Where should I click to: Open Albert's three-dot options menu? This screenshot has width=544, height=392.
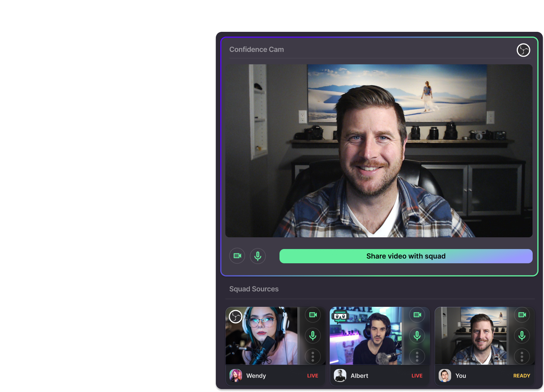(417, 356)
